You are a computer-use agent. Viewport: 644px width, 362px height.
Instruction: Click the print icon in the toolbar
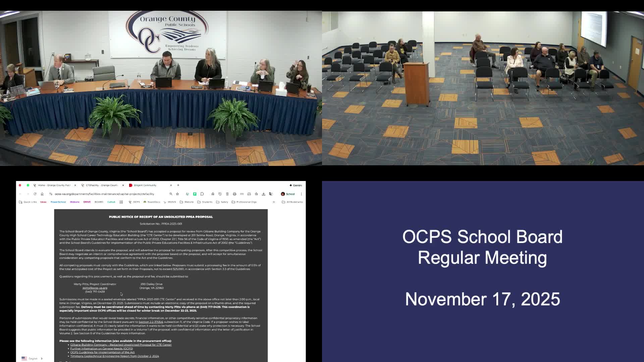pyautogui.click(x=234, y=194)
